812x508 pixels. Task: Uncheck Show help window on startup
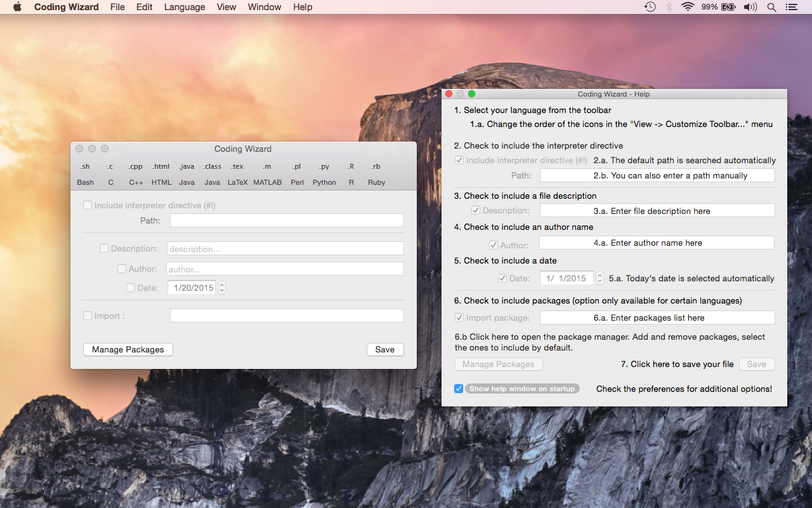[x=459, y=389]
